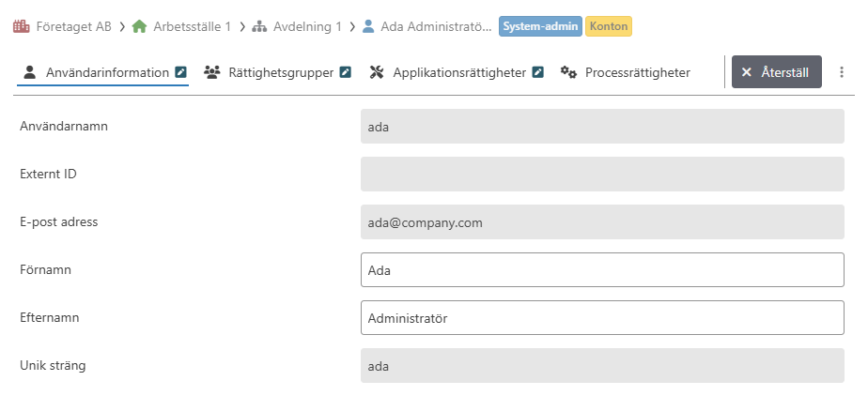Click the Efternamn input field
This screenshot has width=868, height=396.
pyautogui.click(x=602, y=317)
